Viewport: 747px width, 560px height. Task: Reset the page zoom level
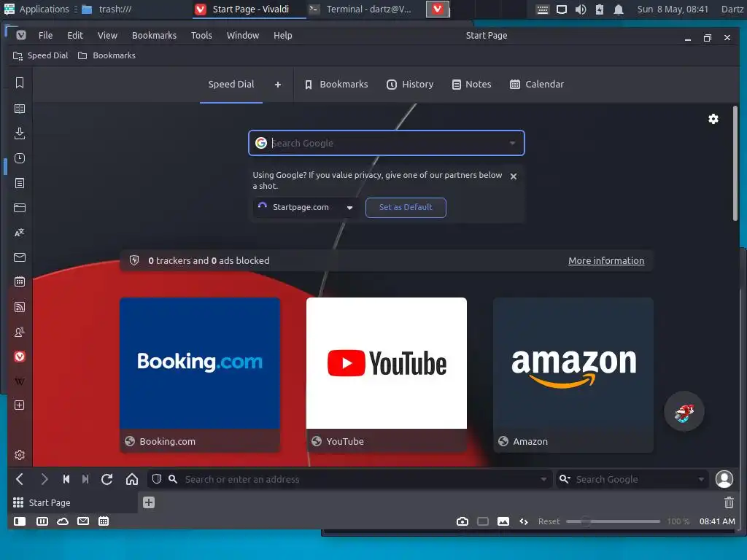click(x=549, y=521)
